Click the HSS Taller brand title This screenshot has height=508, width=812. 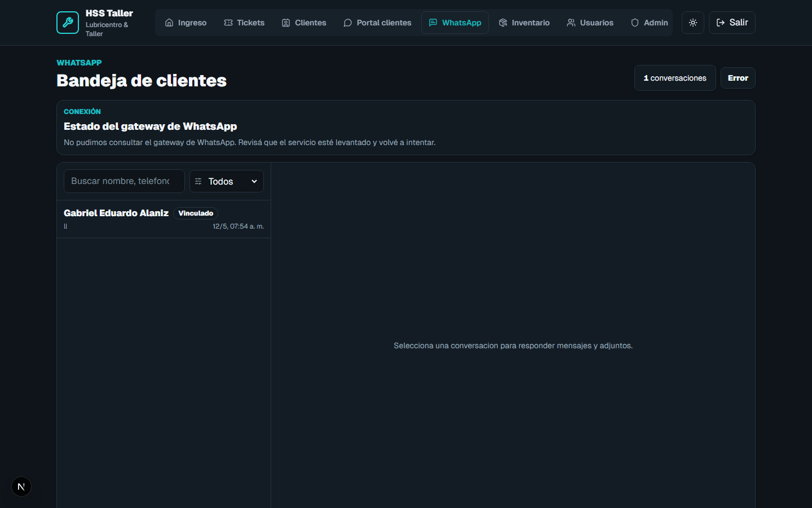tap(109, 13)
